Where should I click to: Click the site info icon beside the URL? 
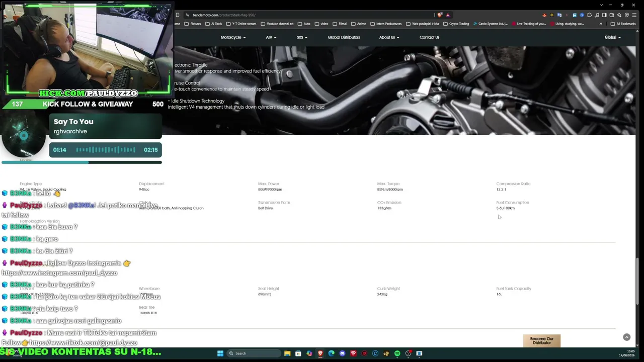pyautogui.click(x=187, y=15)
